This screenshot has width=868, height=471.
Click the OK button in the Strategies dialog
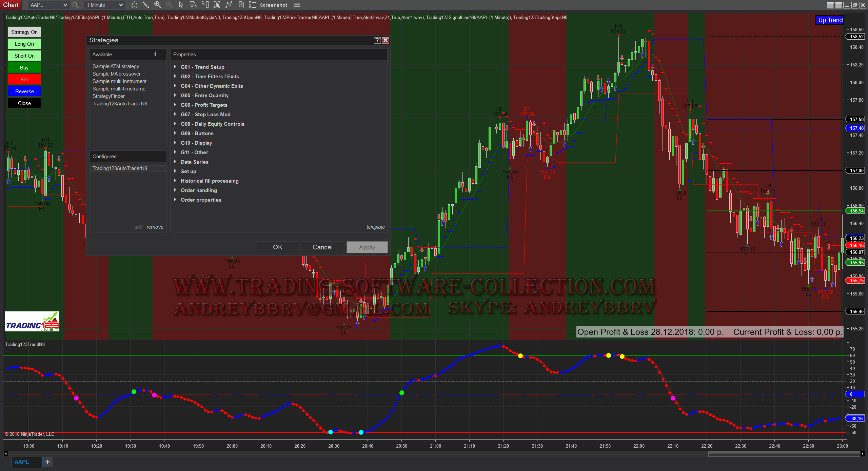click(x=277, y=247)
